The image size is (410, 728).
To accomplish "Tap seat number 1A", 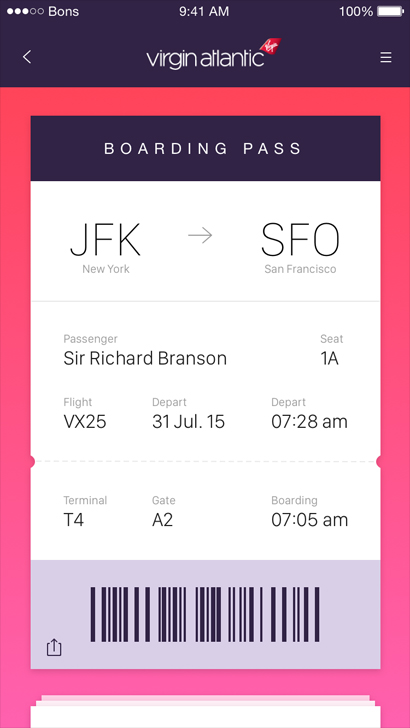I will point(329,358).
